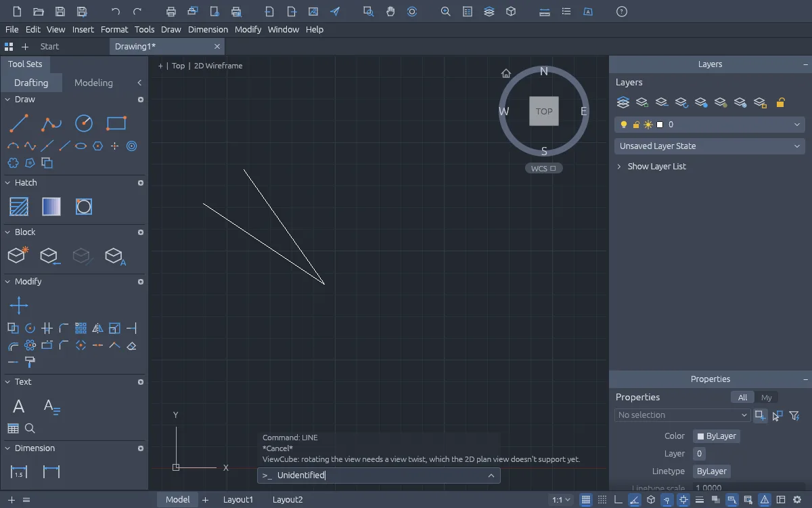The image size is (812, 508).
Task: Choose the Boundary hatch tool
Action: [x=84, y=207]
